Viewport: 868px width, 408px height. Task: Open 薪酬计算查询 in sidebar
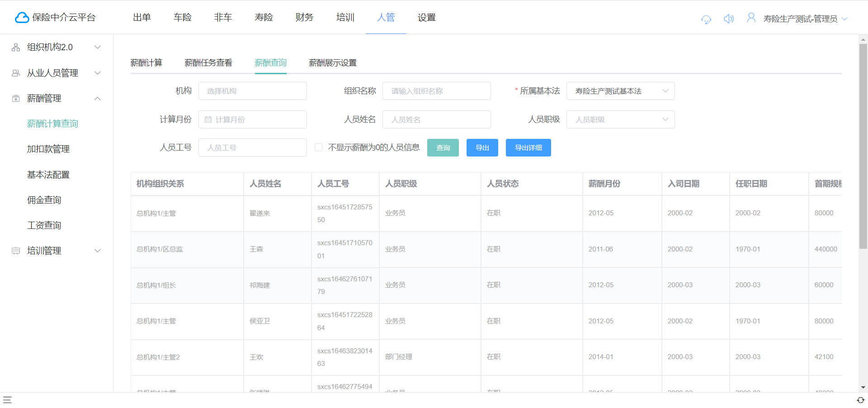tap(52, 123)
